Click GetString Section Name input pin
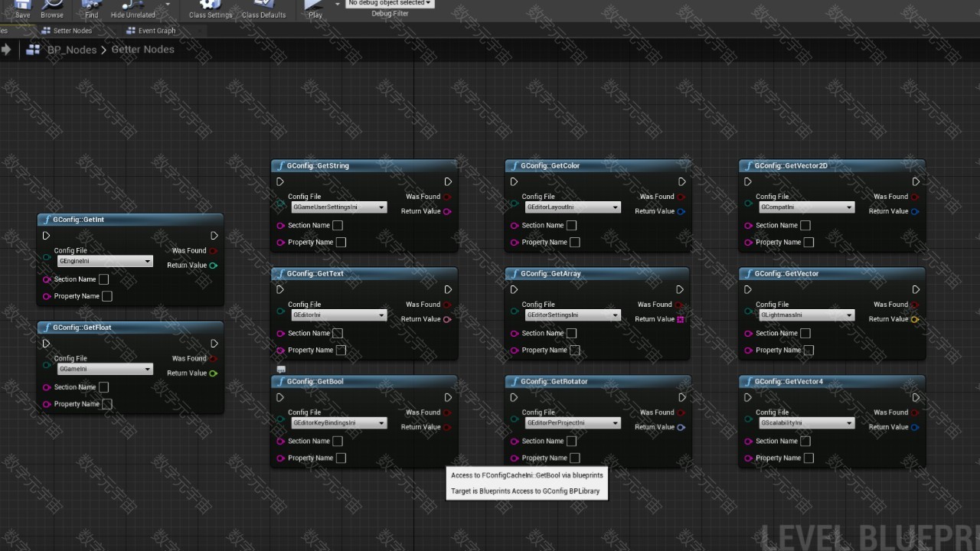The height and width of the screenshot is (551, 980). click(281, 226)
